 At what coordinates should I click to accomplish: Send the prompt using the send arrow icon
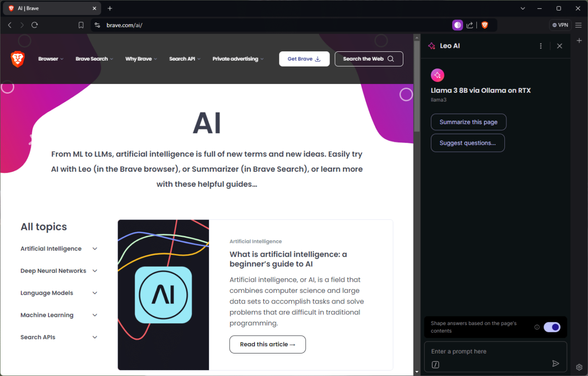555,363
